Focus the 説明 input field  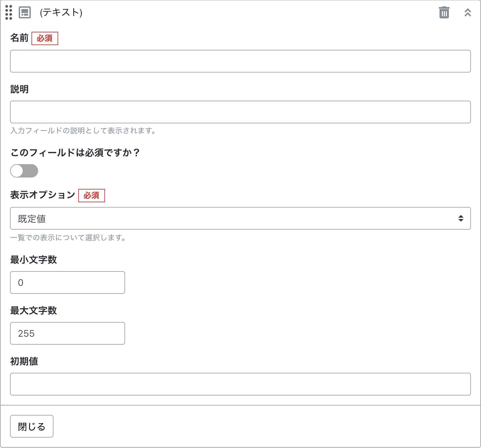(240, 112)
